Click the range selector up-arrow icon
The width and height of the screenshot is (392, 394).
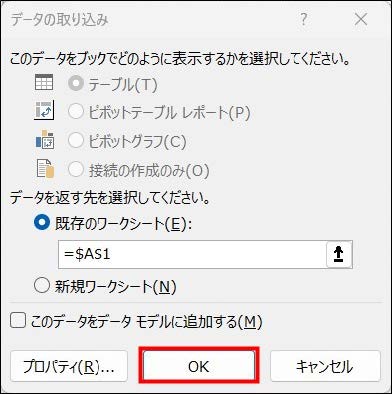pyautogui.click(x=339, y=254)
